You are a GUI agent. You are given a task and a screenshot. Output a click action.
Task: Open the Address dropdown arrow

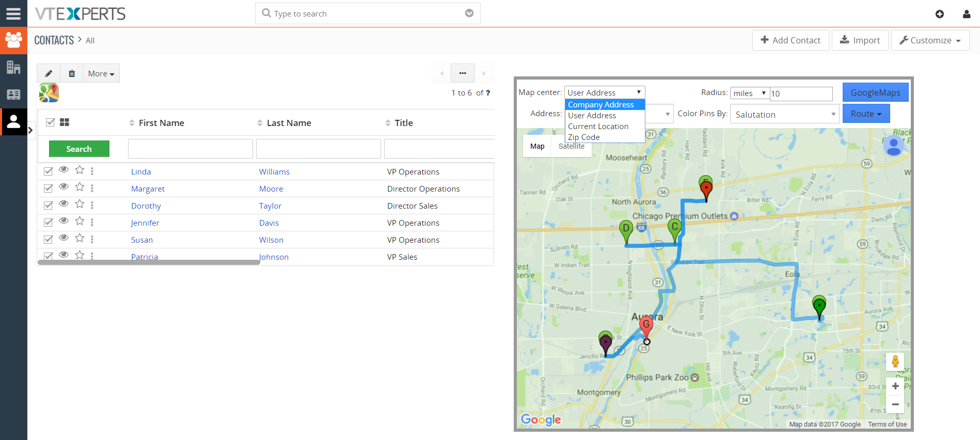click(x=667, y=114)
